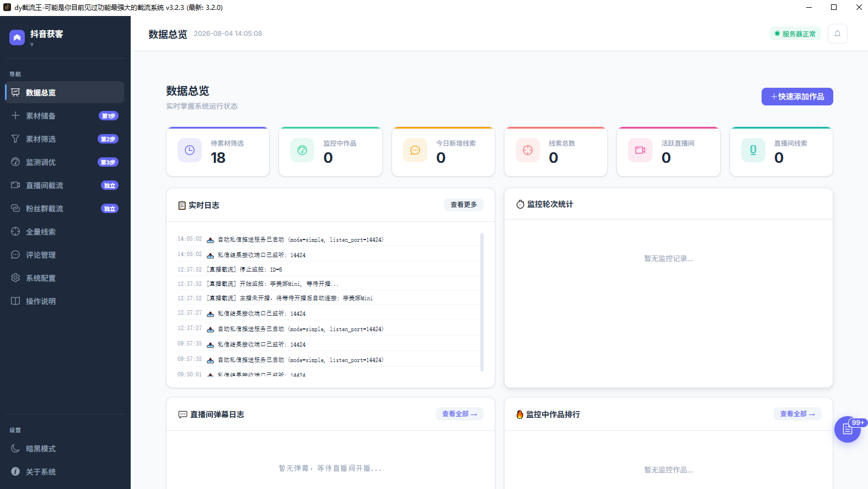The image size is (868, 489).
Task: Click the 12:37:52 停止监控: ID=6 log entry
Action: tap(328, 269)
